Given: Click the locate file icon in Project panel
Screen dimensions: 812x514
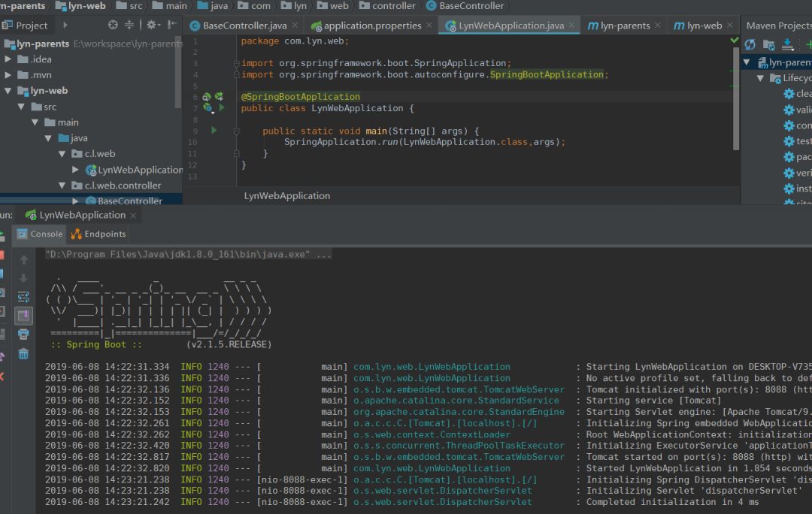Looking at the screenshot, I should (113, 25).
